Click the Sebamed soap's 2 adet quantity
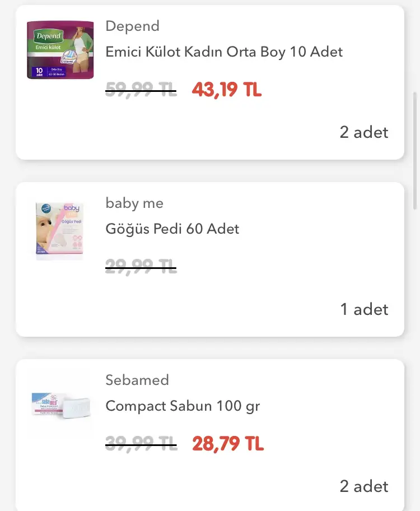Viewport: 420px width, 511px height. tap(364, 486)
